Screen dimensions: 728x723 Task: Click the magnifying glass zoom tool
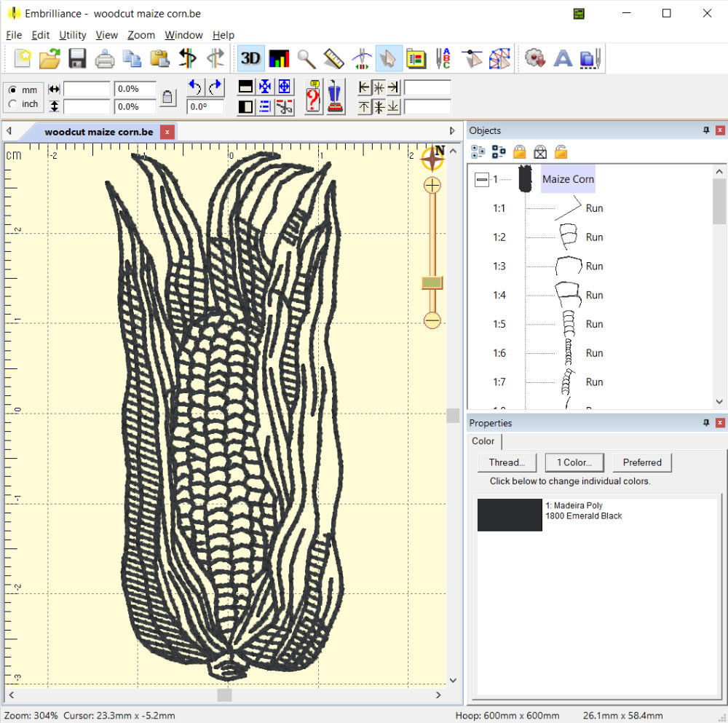click(x=306, y=58)
